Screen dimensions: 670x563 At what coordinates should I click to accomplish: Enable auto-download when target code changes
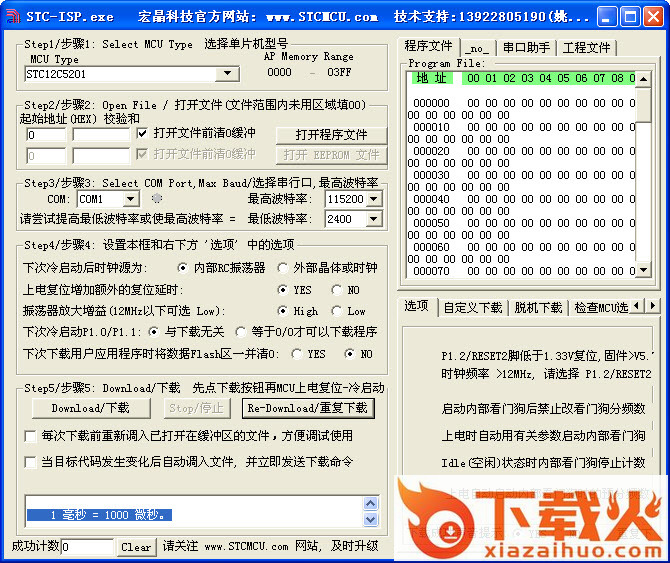coord(30,462)
